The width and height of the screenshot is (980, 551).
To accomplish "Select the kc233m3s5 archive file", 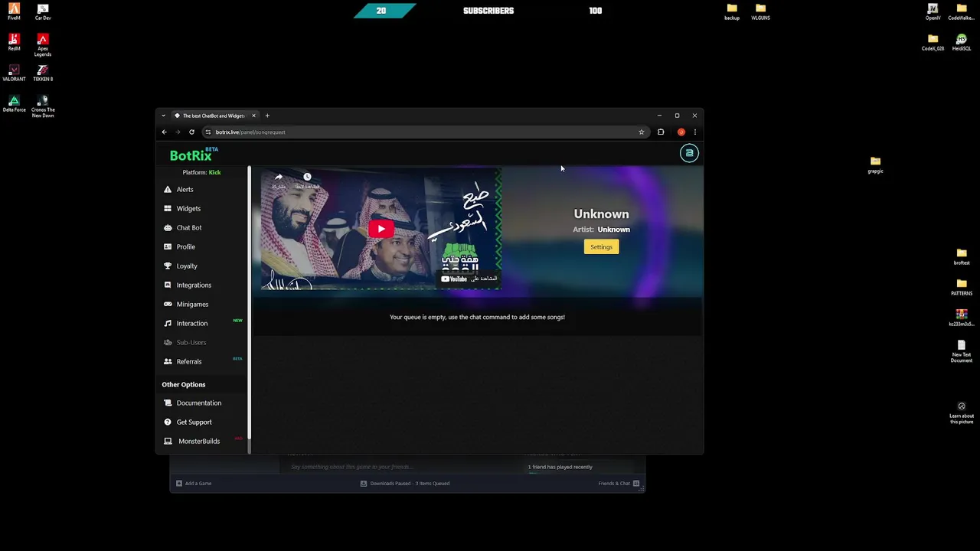I will [962, 318].
